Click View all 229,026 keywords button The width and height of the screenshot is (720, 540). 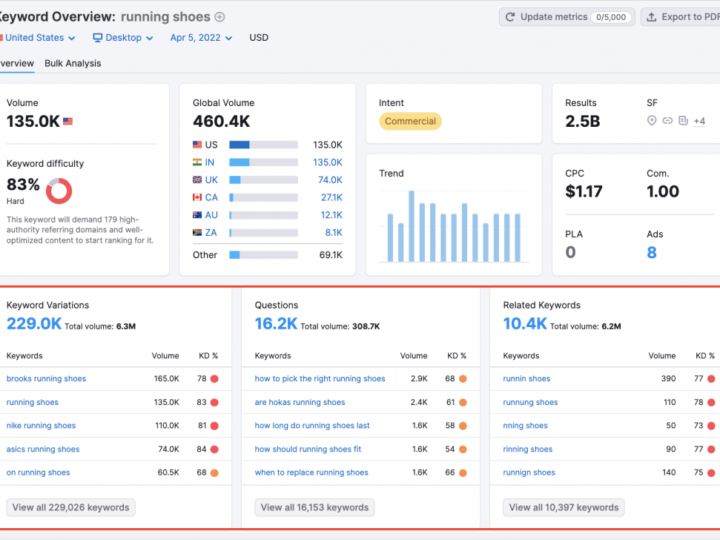71,507
